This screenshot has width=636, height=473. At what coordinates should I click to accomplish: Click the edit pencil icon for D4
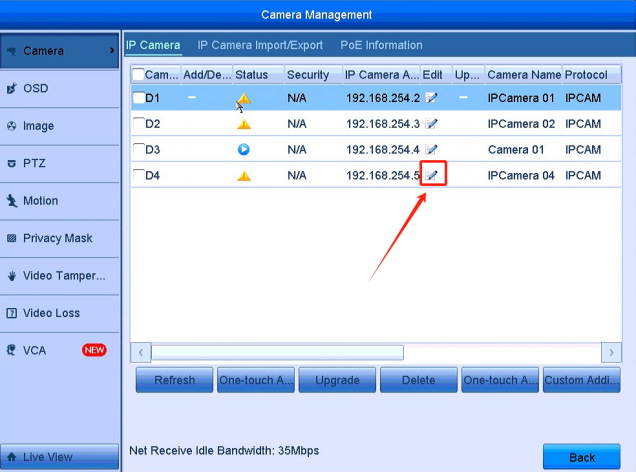point(432,175)
